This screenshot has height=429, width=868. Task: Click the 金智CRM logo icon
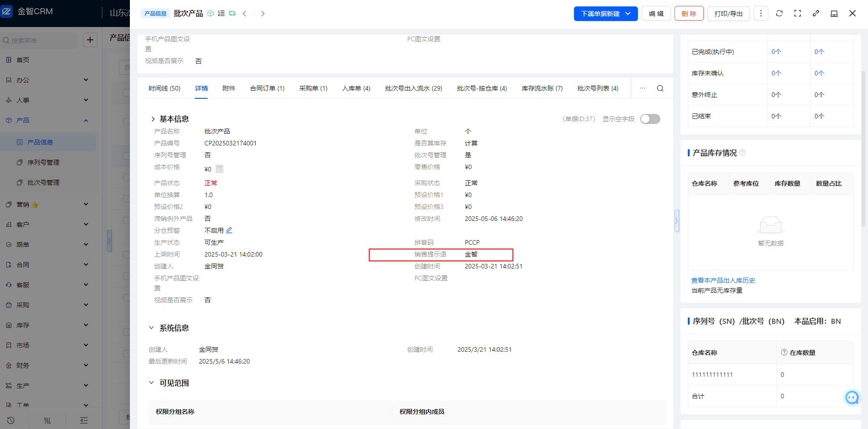[7, 11]
